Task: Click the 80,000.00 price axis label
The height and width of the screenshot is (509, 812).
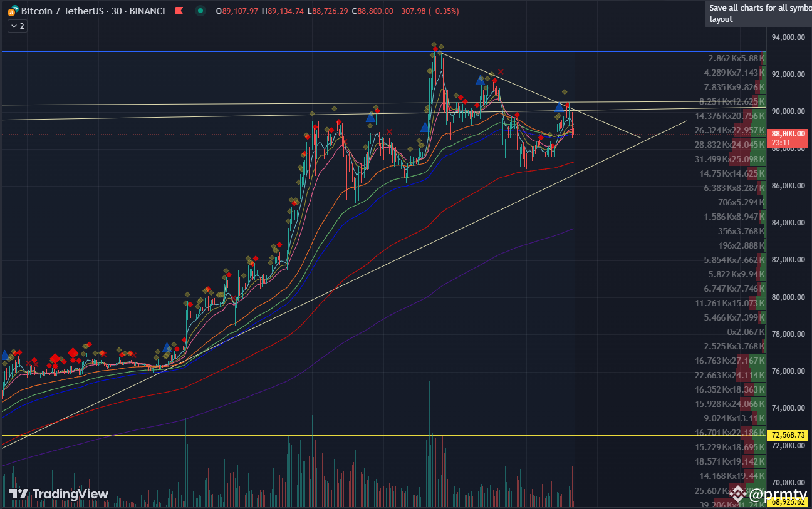Action: 788,297
